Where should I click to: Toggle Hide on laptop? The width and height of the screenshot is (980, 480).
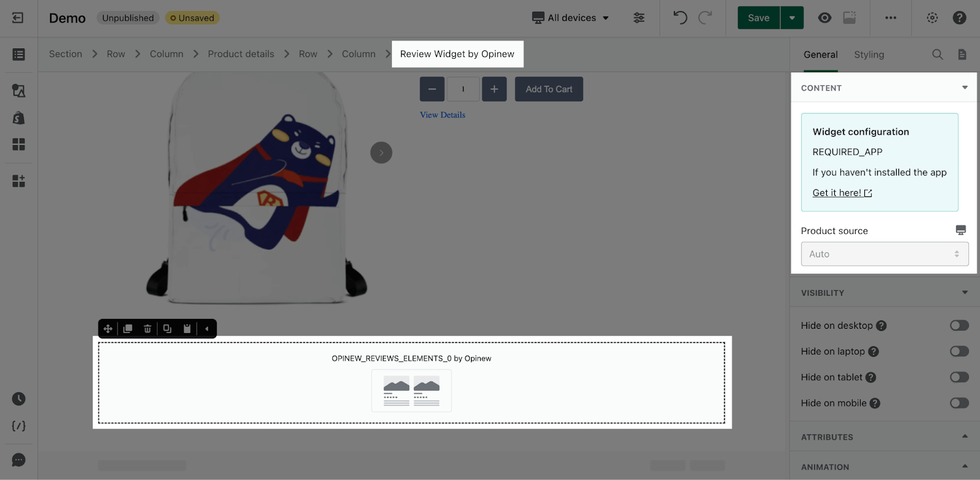[x=959, y=351]
